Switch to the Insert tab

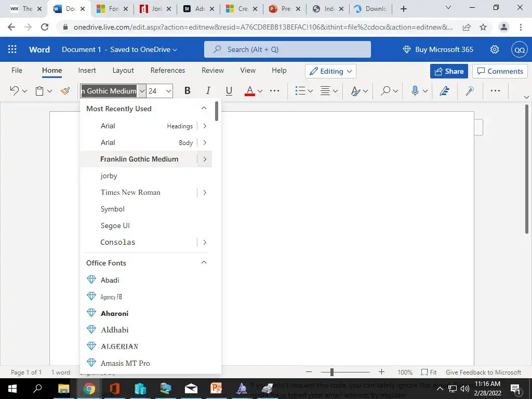point(87,70)
